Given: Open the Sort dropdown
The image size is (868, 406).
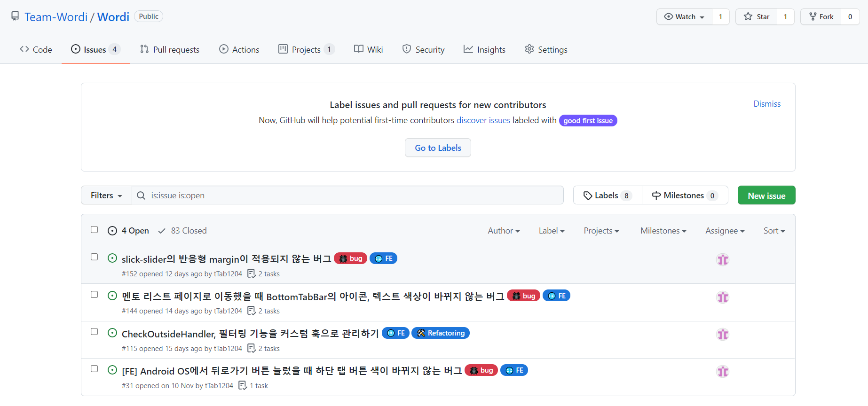Looking at the screenshot, I should pyautogui.click(x=774, y=231).
